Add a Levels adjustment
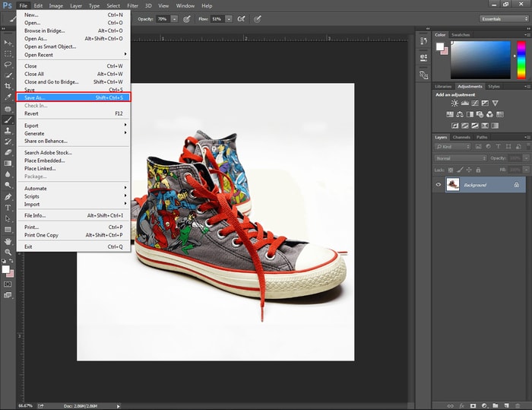The image size is (532, 410). [x=465, y=103]
